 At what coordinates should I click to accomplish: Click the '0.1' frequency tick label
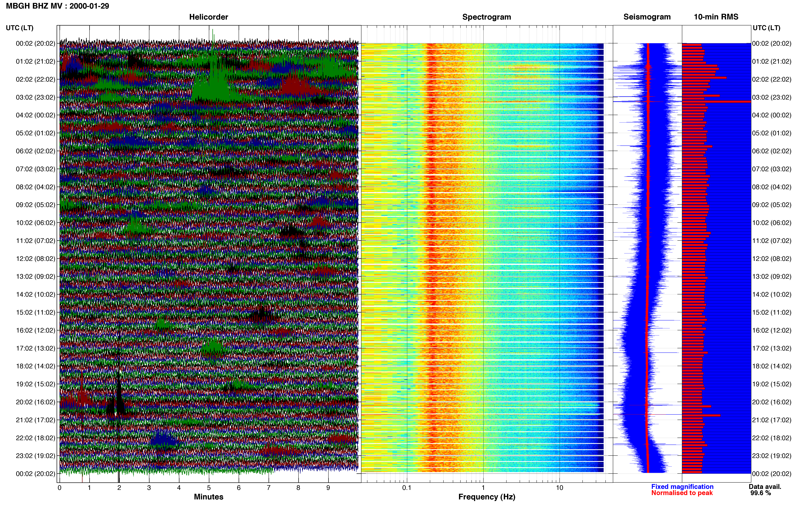407,488
